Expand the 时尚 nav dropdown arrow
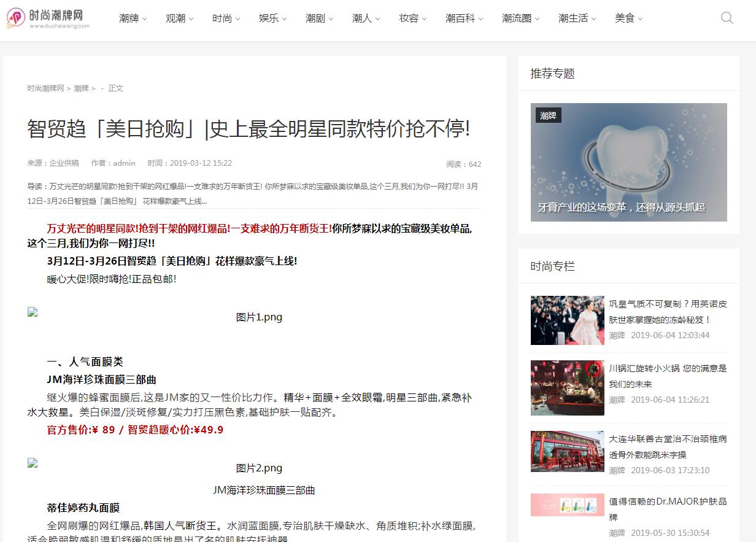Viewport: 756px width, 542px height. [x=238, y=19]
